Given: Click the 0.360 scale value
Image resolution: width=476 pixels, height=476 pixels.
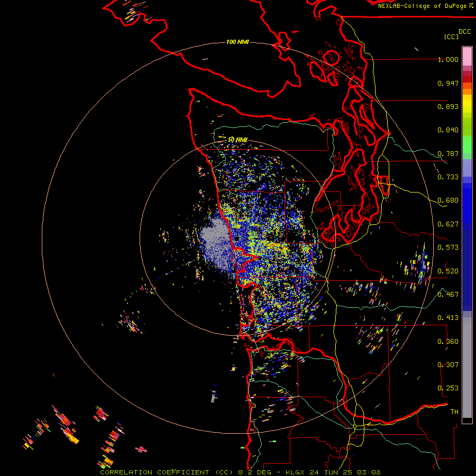Looking at the screenshot, I should click(448, 342).
